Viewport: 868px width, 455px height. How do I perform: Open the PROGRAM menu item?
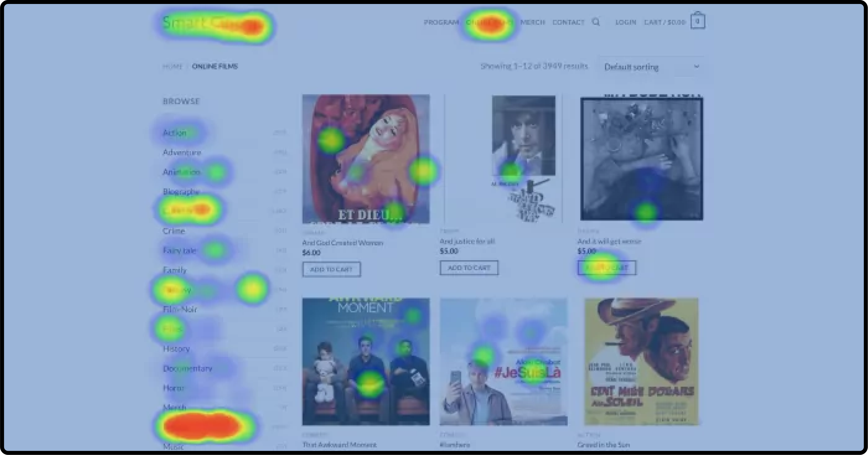441,22
